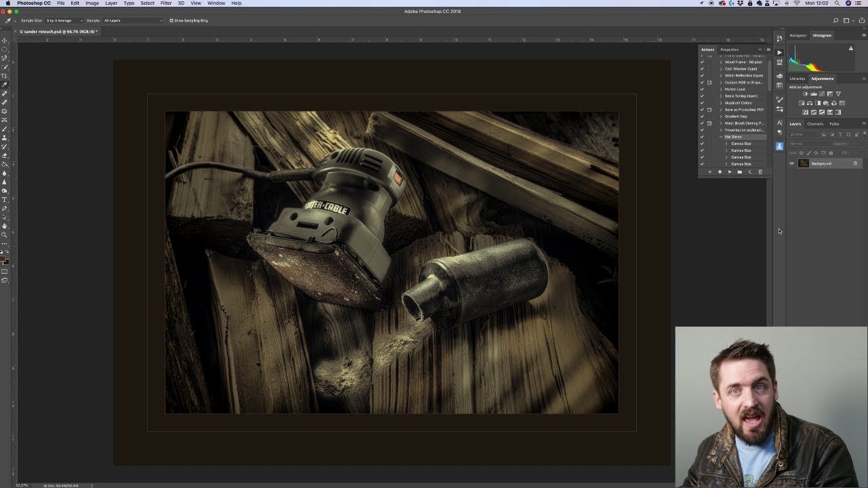Select the Brush tool
The image size is (868, 488).
point(5,128)
